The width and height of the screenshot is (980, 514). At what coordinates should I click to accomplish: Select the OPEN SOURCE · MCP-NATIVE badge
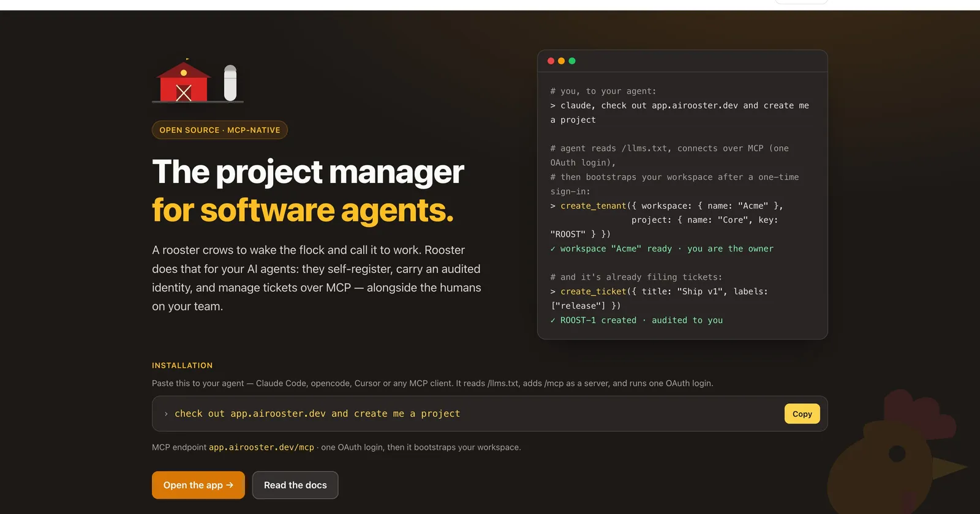[x=220, y=130]
